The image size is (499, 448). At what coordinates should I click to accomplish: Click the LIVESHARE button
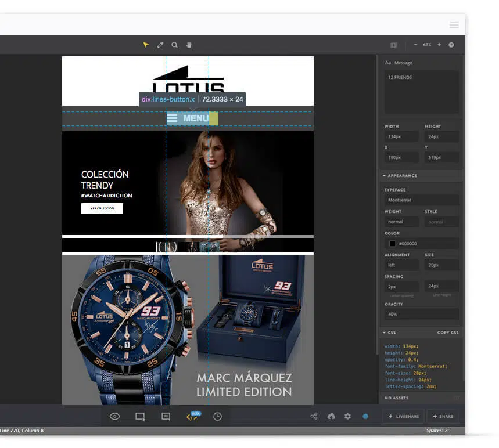pos(404,416)
